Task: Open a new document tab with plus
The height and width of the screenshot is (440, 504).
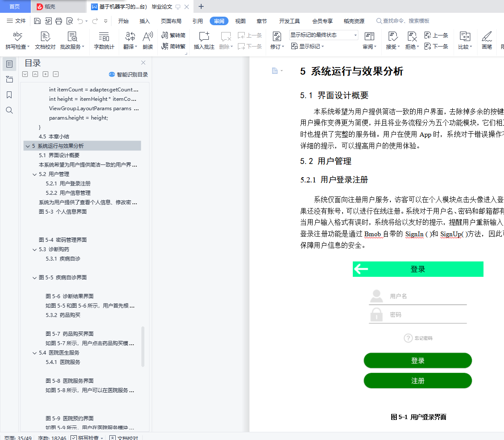Action: [x=201, y=6]
